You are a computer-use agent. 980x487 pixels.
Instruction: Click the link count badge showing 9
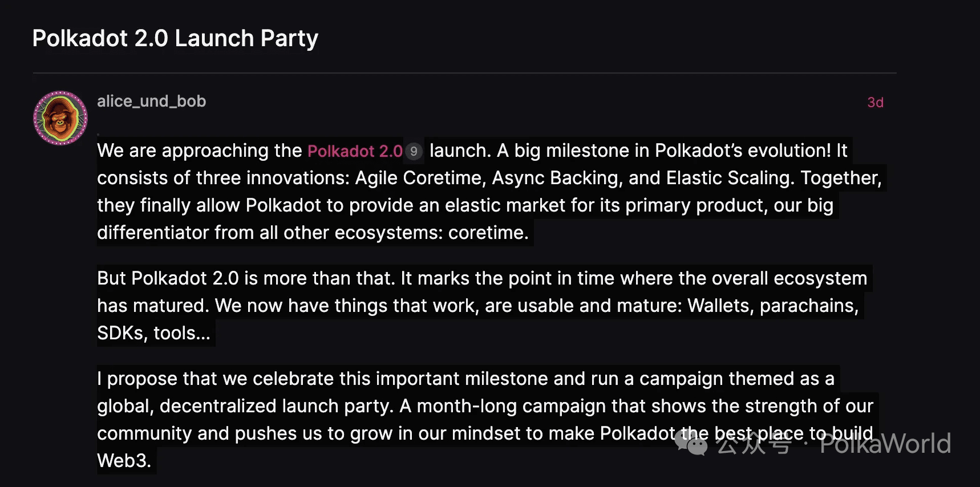pyautogui.click(x=414, y=151)
